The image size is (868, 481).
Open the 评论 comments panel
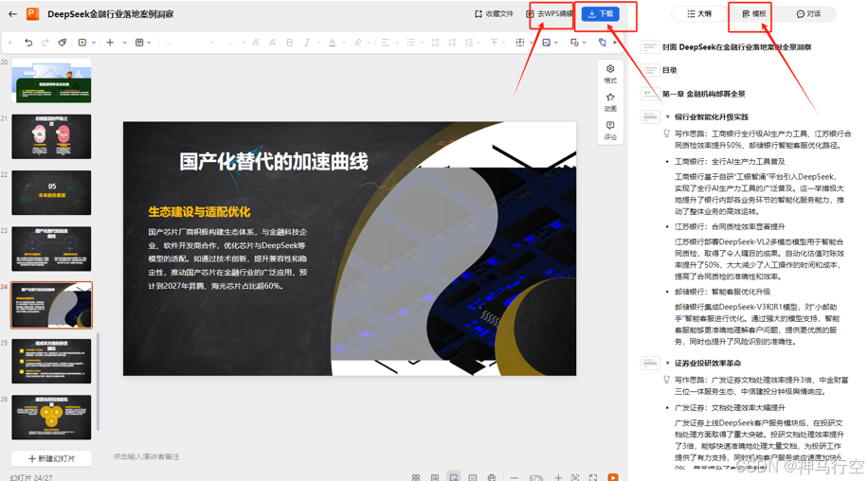(610, 131)
